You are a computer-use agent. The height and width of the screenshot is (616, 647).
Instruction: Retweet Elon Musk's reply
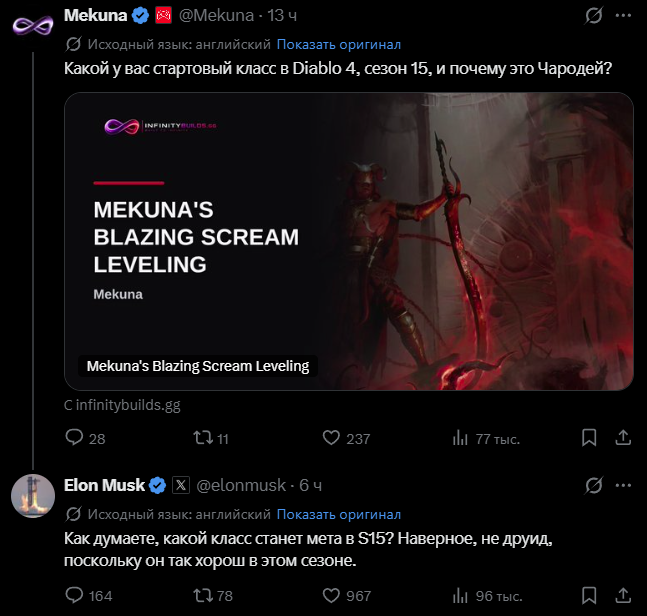[203, 595]
